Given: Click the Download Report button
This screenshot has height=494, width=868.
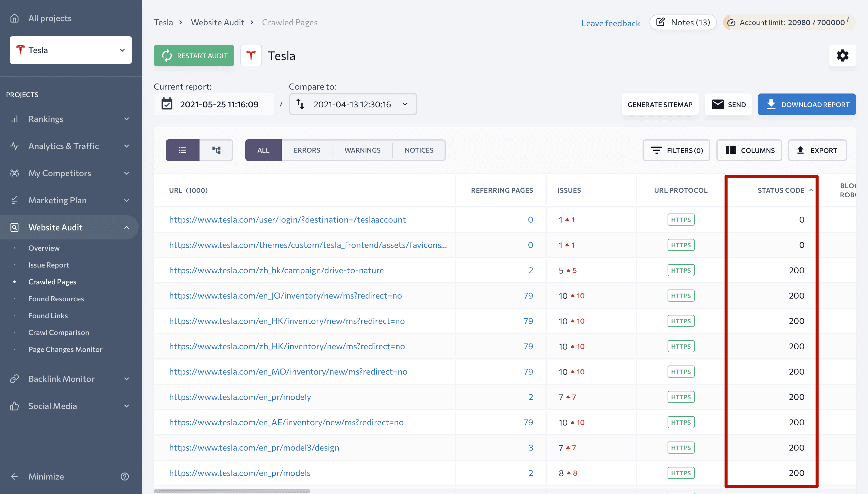Looking at the screenshot, I should pos(807,104).
